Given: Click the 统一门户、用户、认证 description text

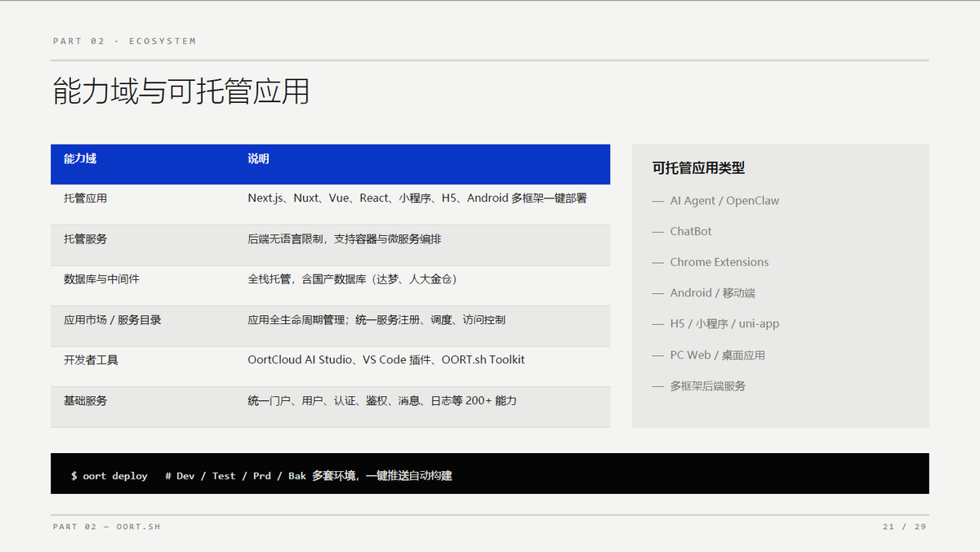Looking at the screenshot, I should pos(382,400).
